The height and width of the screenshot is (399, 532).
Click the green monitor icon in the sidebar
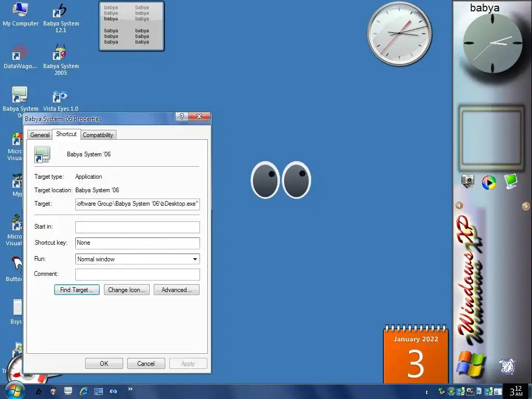click(x=510, y=181)
